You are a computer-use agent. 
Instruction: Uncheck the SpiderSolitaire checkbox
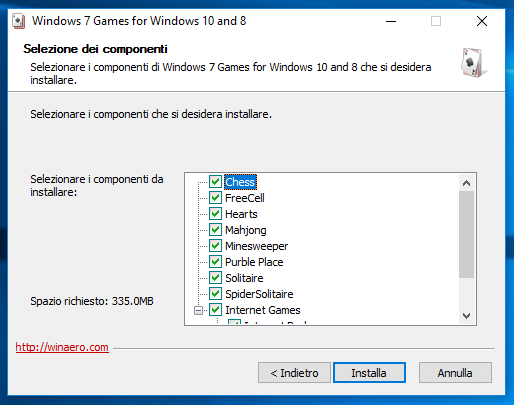(215, 294)
